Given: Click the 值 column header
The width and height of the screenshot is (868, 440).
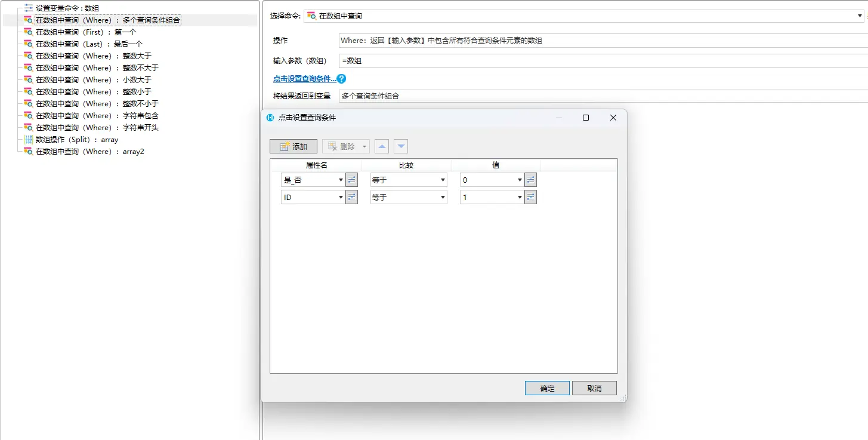Looking at the screenshot, I should (x=496, y=165).
